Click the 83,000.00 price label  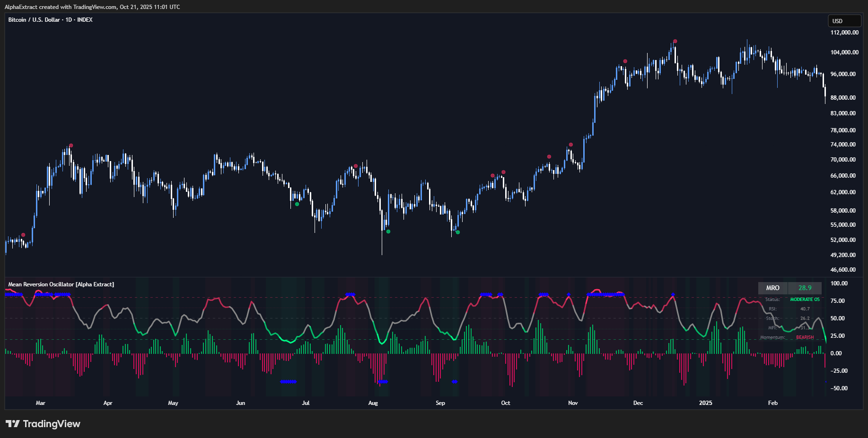point(843,113)
